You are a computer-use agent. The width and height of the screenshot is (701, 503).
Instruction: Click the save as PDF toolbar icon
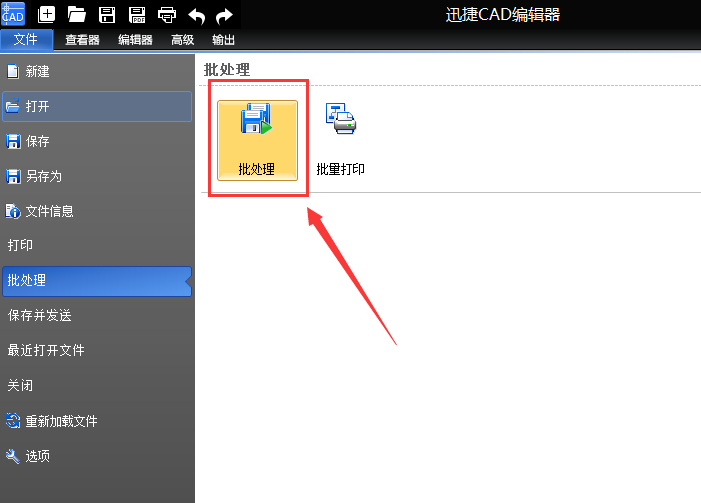pyautogui.click(x=137, y=14)
